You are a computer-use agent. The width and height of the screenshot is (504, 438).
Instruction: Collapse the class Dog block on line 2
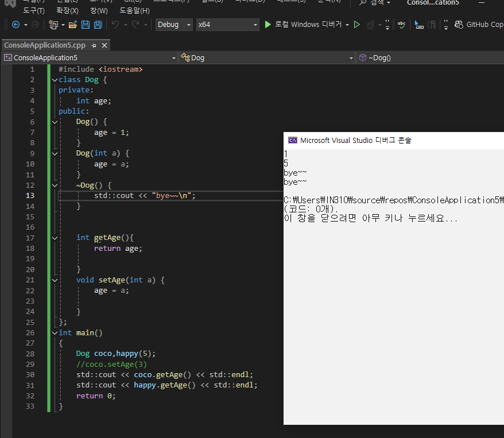55,80
